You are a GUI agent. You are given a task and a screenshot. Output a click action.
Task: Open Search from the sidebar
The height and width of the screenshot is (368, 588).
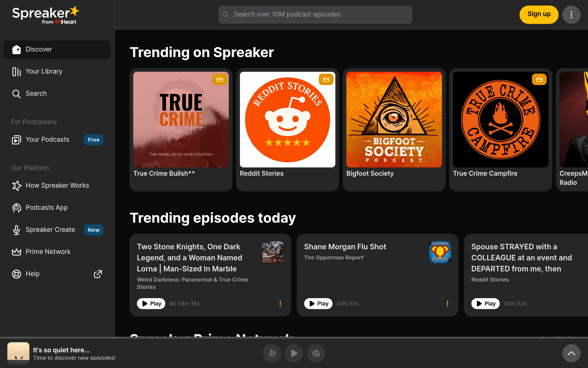pos(57,93)
